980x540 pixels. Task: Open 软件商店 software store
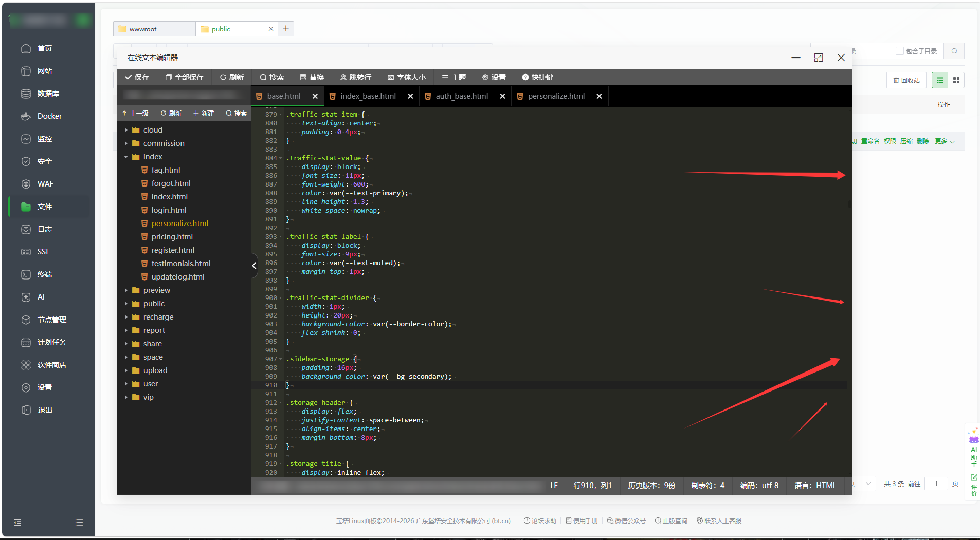(x=51, y=365)
